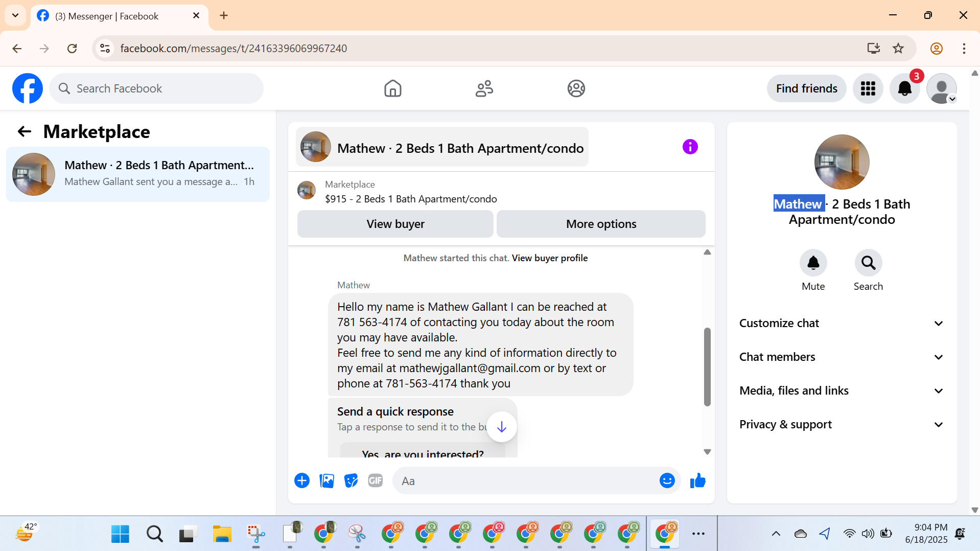The height and width of the screenshot is (551, 980).
Task: Open the install app icon in address bar
Action: coord(873,48)
